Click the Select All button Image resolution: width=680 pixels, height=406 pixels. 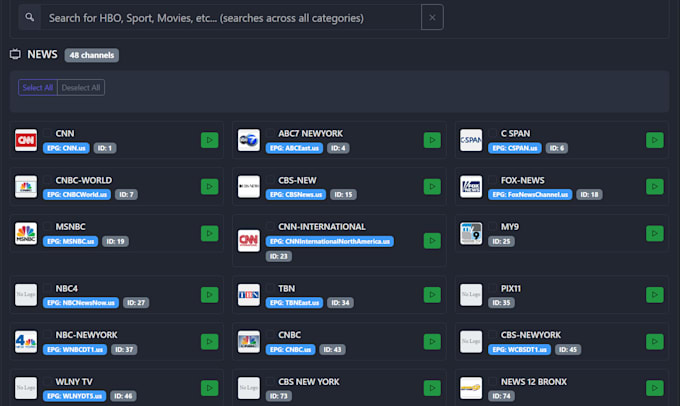tap(38, 88)
